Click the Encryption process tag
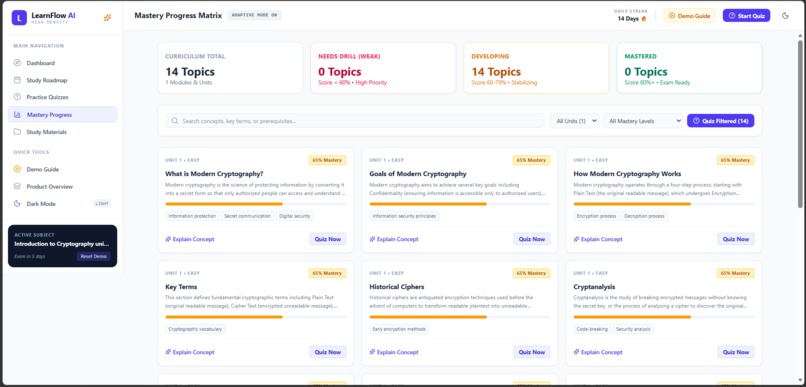 click(596, 216)
